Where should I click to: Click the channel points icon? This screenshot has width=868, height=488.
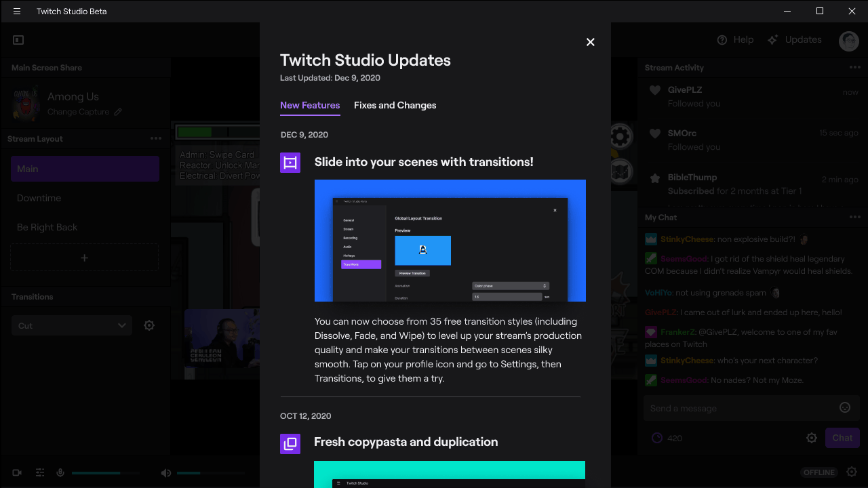tap(656, 438)
